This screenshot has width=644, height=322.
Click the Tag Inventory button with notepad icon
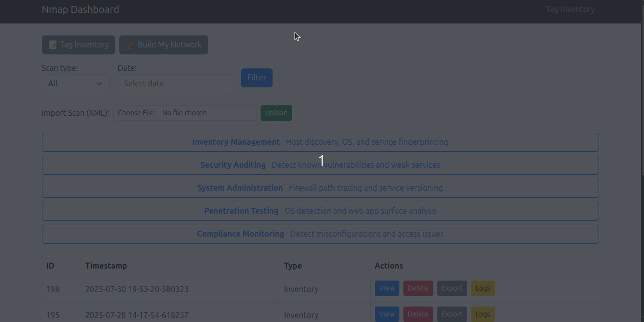[78, 45]
